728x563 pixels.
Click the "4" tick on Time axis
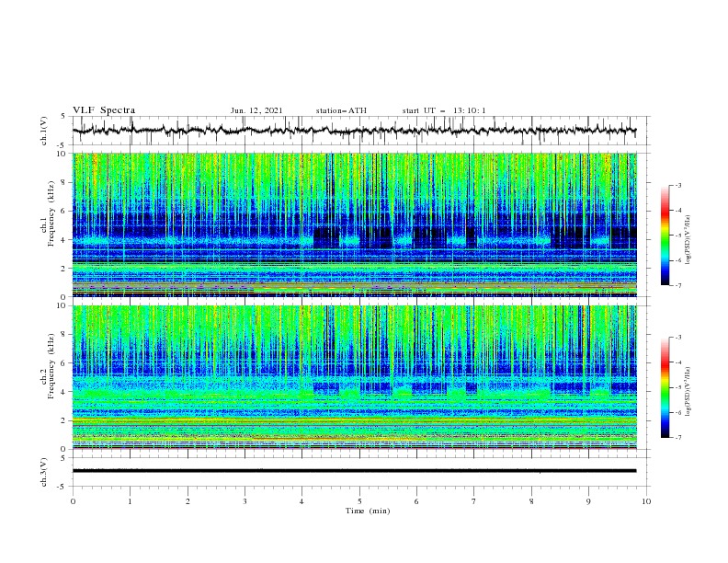tap(301, 501)
